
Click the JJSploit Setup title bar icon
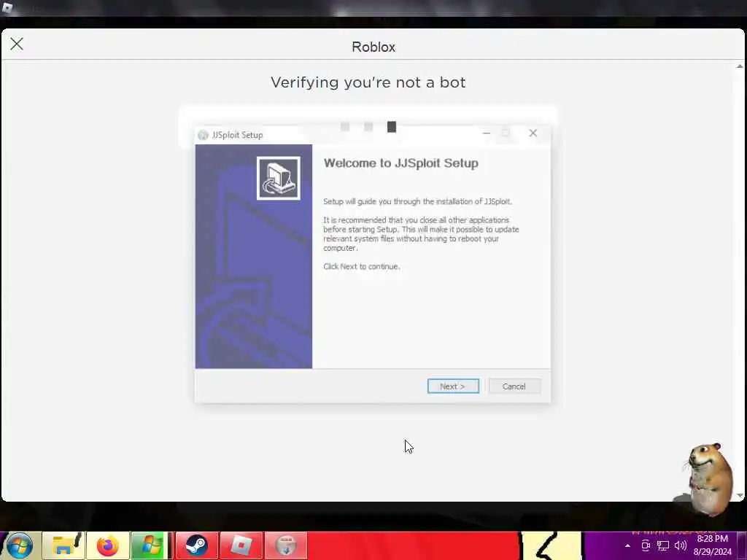coord(203,135)
